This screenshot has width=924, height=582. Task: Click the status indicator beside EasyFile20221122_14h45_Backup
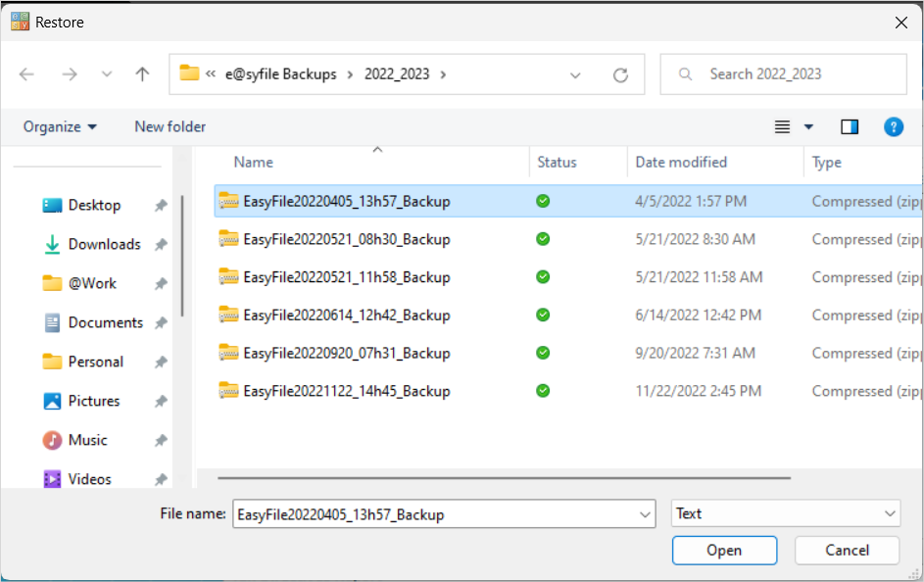pos(542,391)
